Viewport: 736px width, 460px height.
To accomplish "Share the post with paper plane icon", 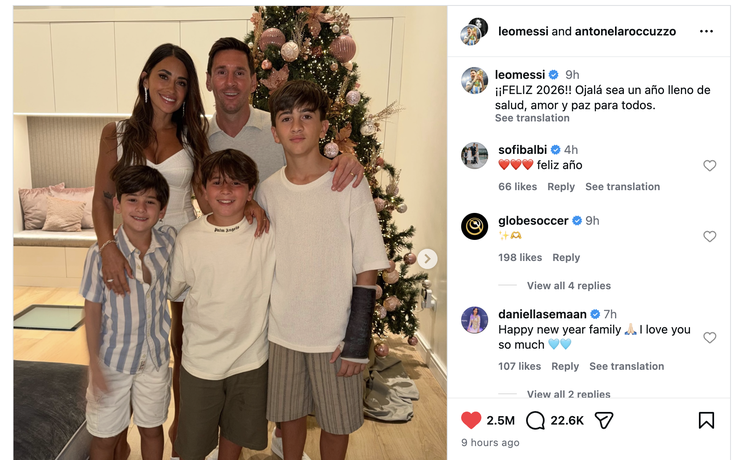I will (x=604, y=420).
